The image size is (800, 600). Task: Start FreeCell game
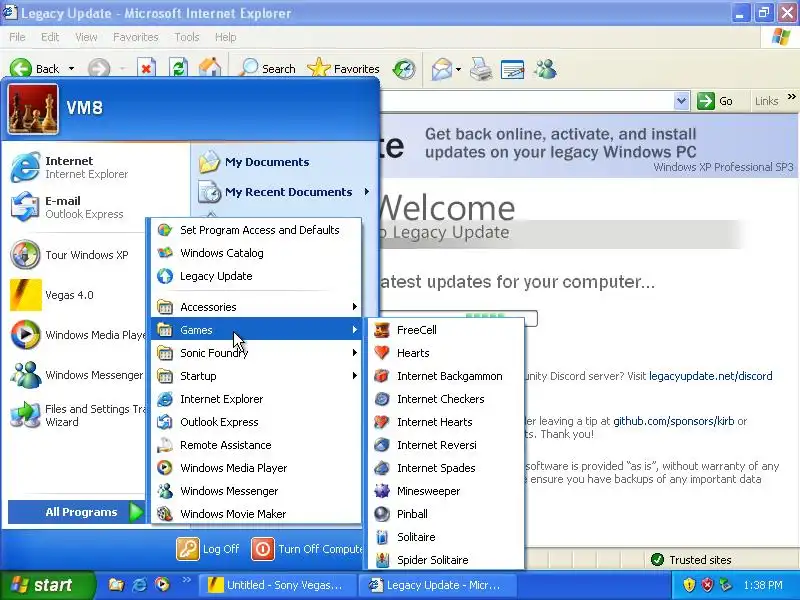coord(446,330)
